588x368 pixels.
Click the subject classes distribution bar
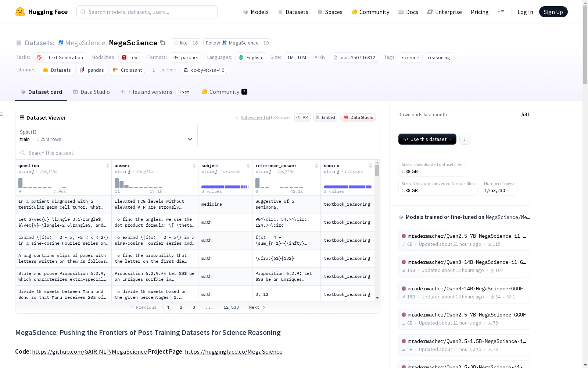(225, 187)
